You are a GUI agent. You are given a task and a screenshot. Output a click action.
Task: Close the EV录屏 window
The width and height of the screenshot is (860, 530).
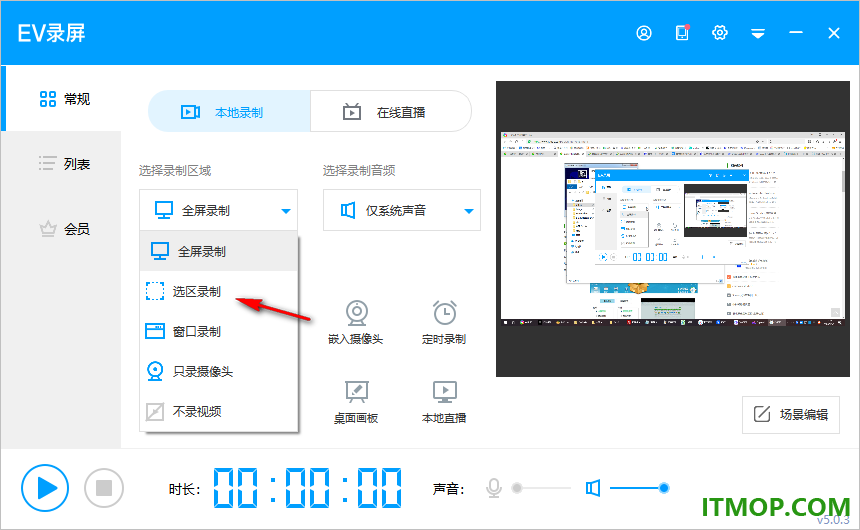(834, 33)
